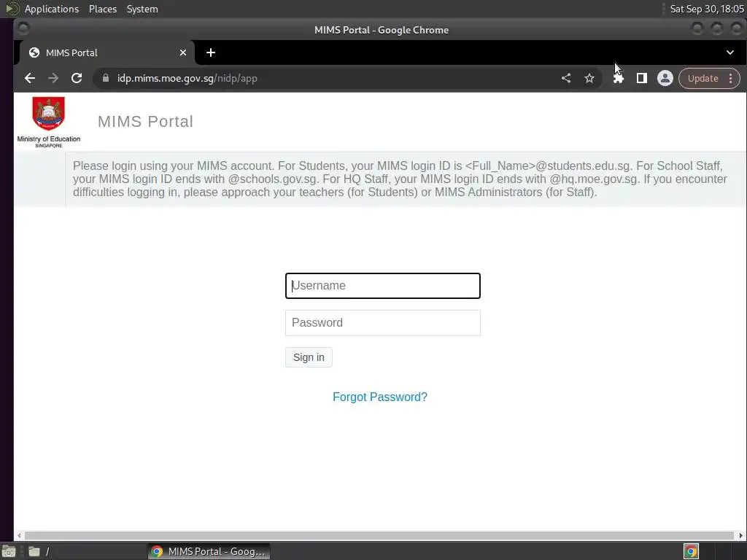Click the scrollbar right arrow

click(x=741, y=536)
